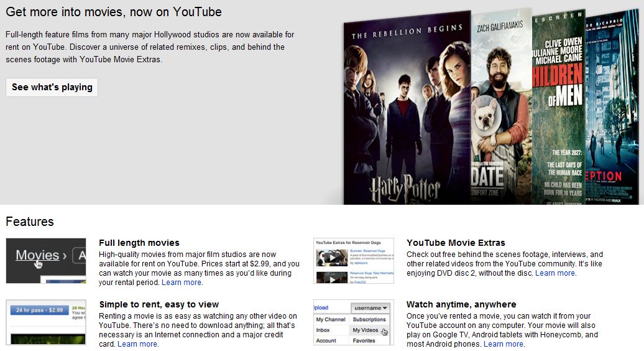Click Learn more under YouTube Movie Extras

(x=555, y=273)
